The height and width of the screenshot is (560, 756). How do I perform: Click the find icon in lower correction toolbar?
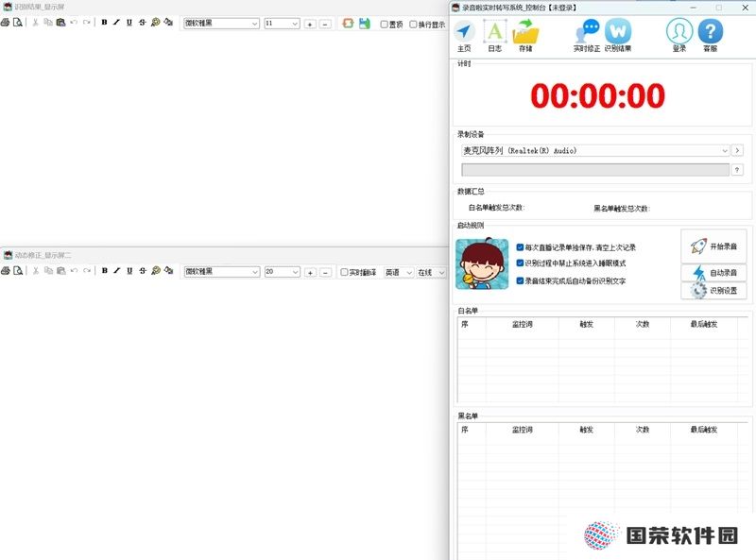click(156, 271)
